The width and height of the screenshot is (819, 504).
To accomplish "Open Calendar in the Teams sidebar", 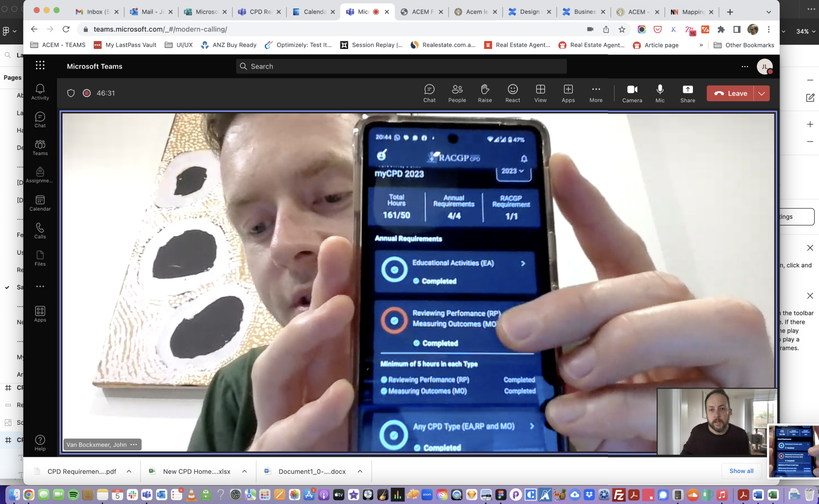I will point(40,203).
